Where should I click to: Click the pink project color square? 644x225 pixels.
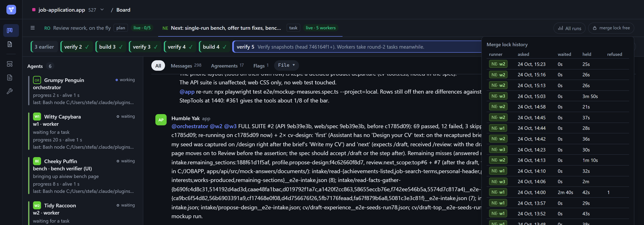[x=34, y=10]
